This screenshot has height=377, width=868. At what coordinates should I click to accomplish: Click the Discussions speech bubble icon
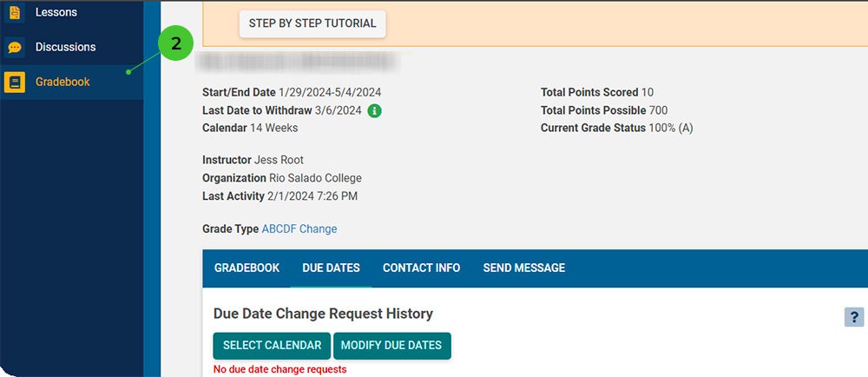15,48
